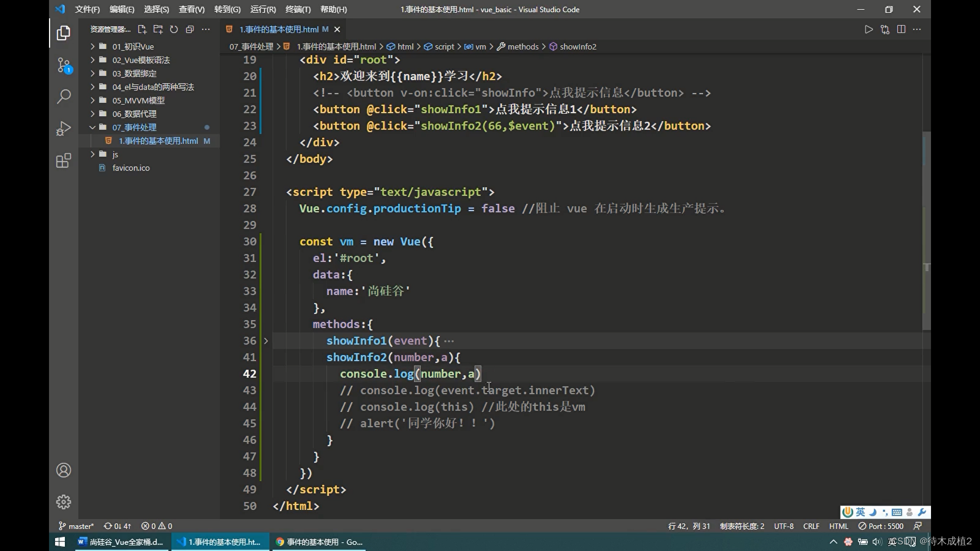Expand the js folder
Image resolution: width=980 pixels, height=551 pixels.
pyautogui.click(x=149, y=154)
